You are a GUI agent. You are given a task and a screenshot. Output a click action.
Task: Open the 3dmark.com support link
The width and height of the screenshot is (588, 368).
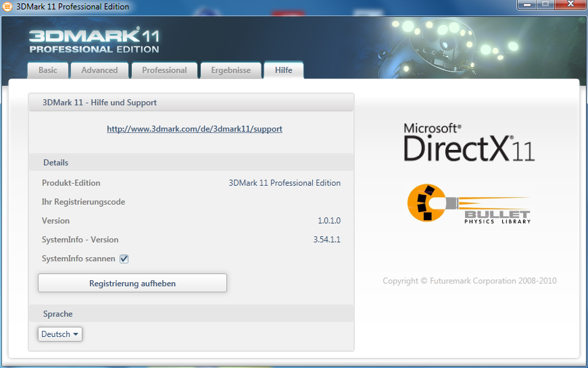click(x=195, y=129)
